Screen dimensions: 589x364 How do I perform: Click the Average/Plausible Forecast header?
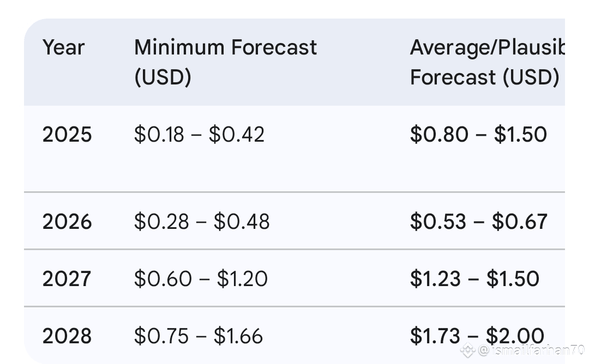pyautogui.click(x=487, y=62)
